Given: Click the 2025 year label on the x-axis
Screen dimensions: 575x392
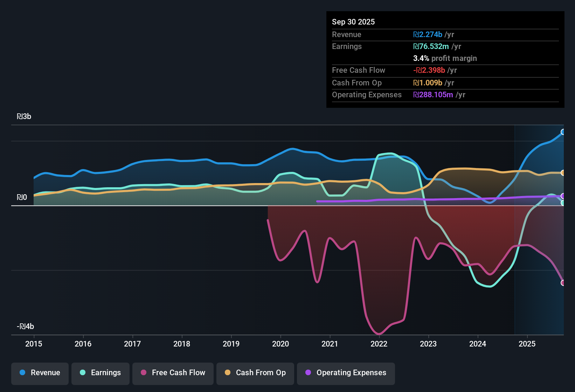Looking at the screenshot, I should (528, 344).
